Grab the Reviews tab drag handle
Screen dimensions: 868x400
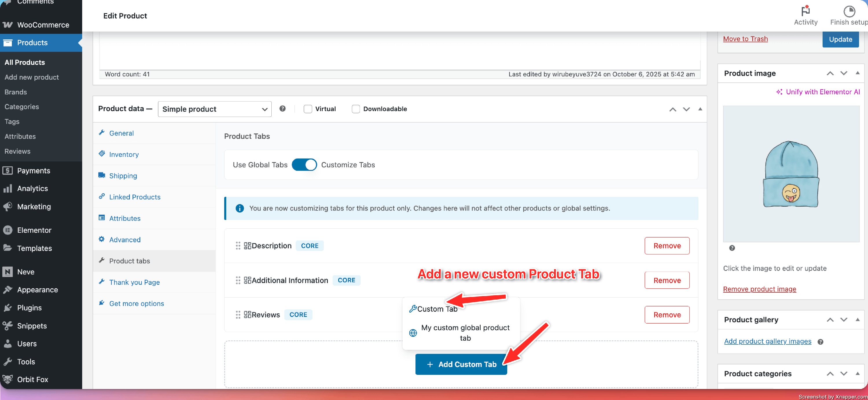[238, 314]
